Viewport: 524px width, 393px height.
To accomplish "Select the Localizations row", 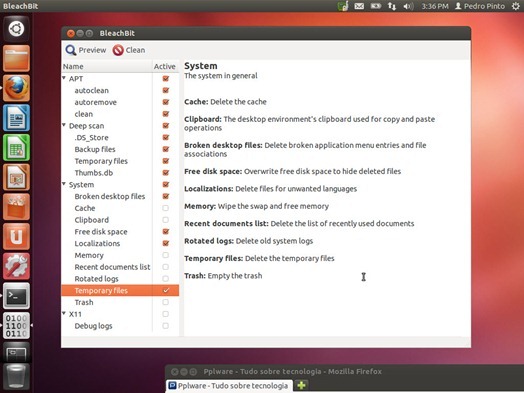I will tap(120, 244).
